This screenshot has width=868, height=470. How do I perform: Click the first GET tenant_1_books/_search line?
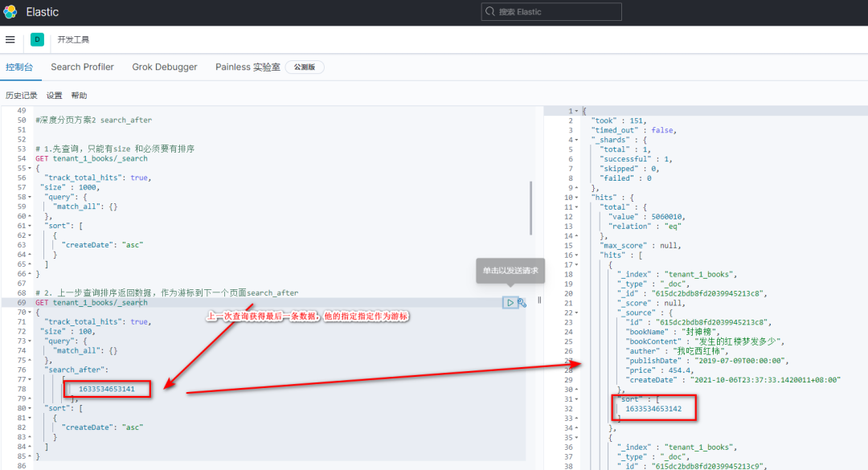click(x=92, y=158)
